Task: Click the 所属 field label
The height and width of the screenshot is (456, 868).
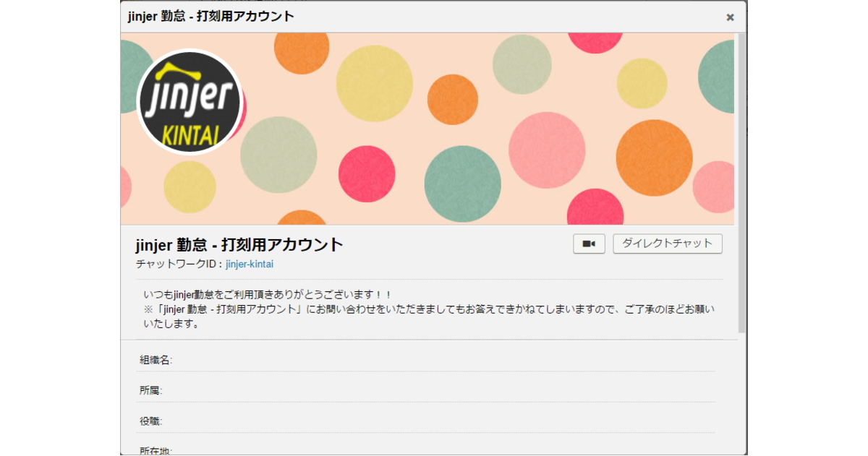Action: [x=150, y=390]
